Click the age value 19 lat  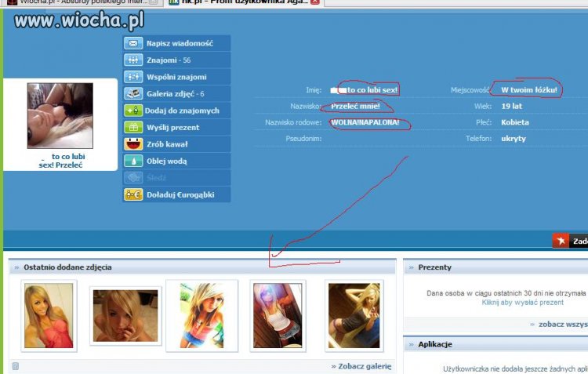(x=511, y=106)
